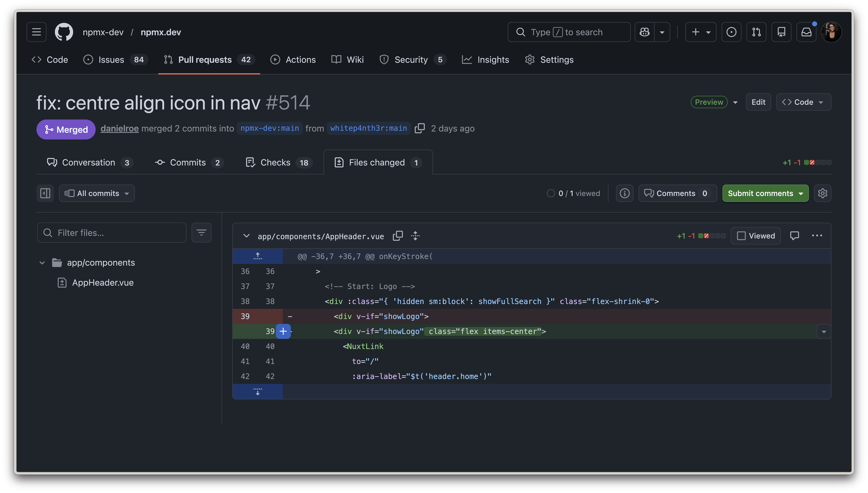Copy the AppHeader.vue file path
This screenshot has height=493, width=868.
(x=398, y=236)
